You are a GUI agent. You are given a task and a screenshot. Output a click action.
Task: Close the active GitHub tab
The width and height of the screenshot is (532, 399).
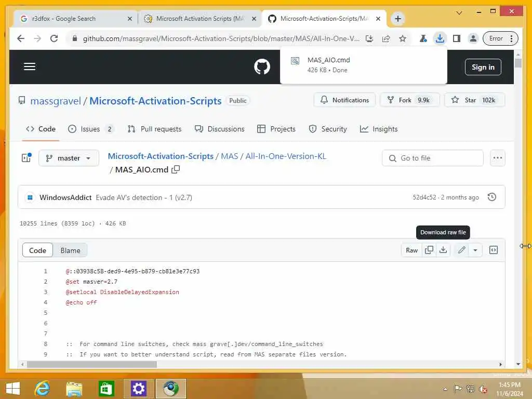[378, 19]
